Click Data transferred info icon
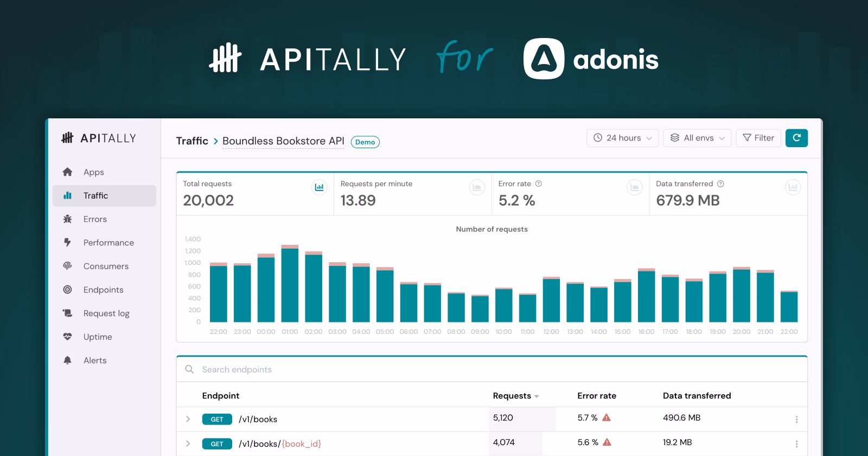The image size is (868, 456). click(x=720, y=183)
